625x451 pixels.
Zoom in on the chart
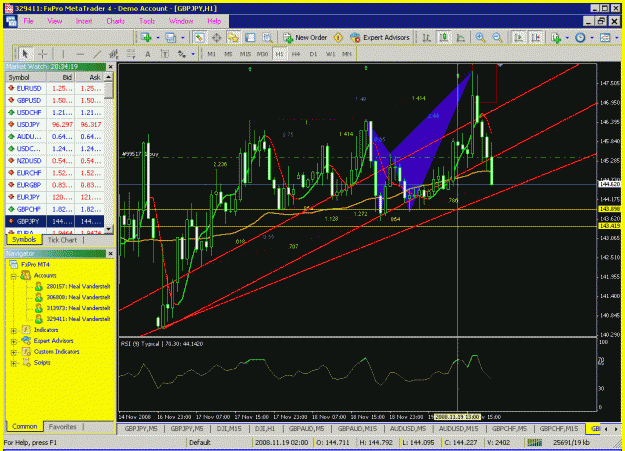[x=480, y=37]
